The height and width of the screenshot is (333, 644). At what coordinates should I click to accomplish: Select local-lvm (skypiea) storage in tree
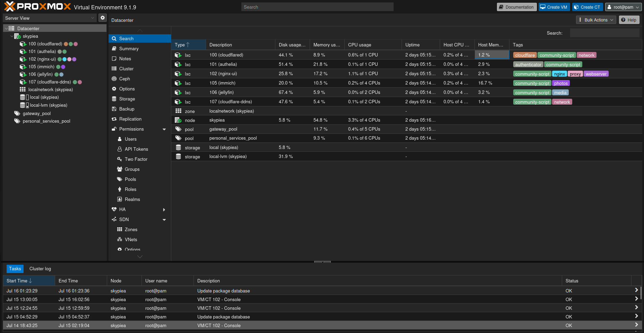[x=49, y=105]
